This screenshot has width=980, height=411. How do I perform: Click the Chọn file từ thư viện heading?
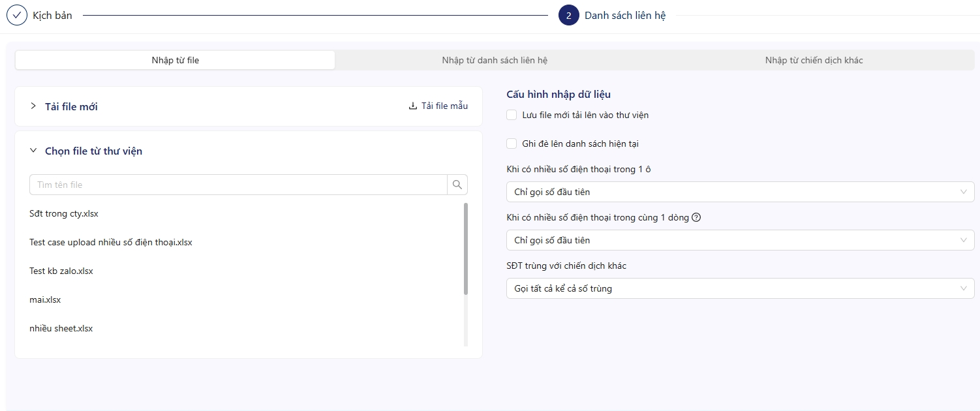pyautogui.click(x=93, y=151)
